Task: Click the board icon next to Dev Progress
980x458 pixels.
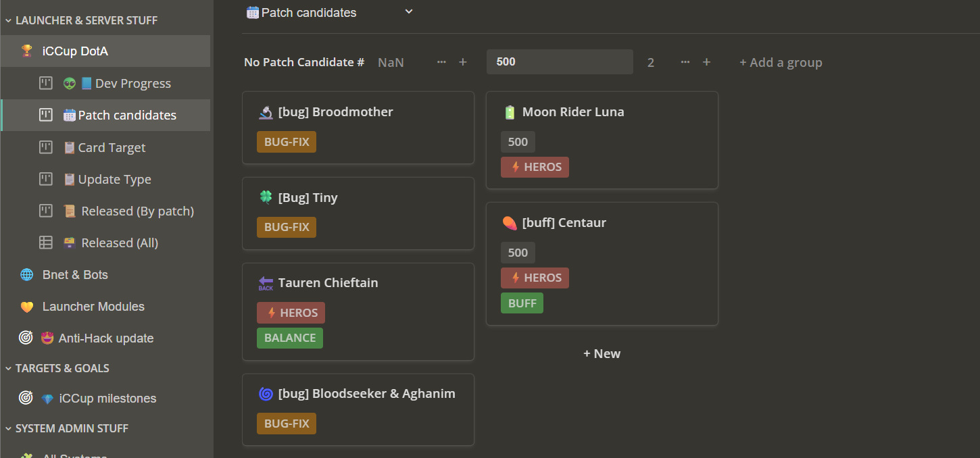Action: tap(45, 84)
